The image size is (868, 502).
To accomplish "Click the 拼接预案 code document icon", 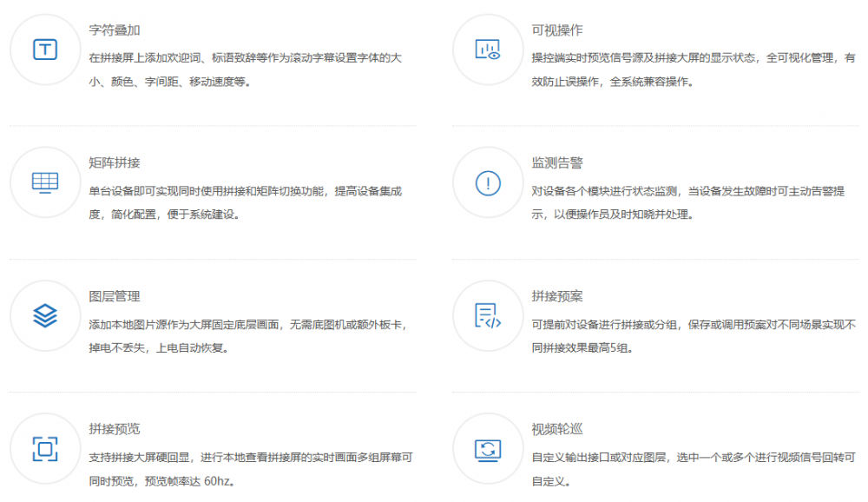I will click(x=488, y=316).
